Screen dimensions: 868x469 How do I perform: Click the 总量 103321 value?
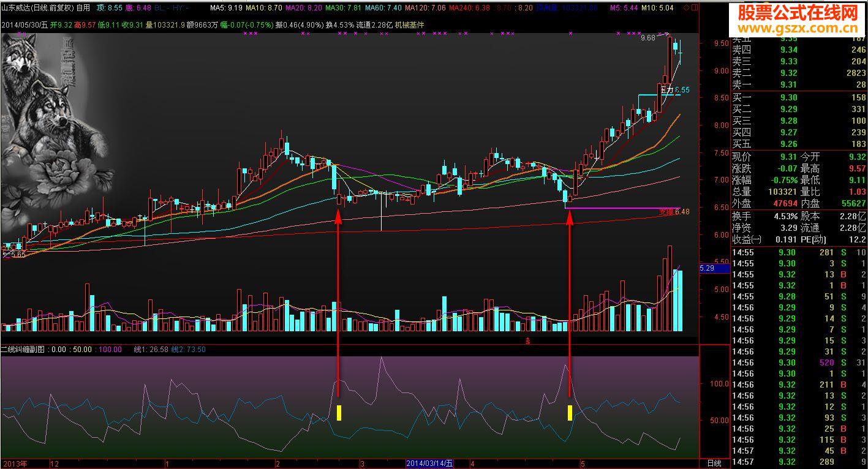pyautogui.click(x=783, y=192)
